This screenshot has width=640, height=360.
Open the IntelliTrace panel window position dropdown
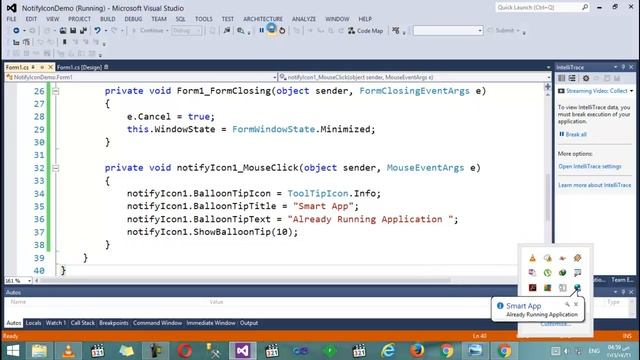pyautogui.click(x=615, y=67)
